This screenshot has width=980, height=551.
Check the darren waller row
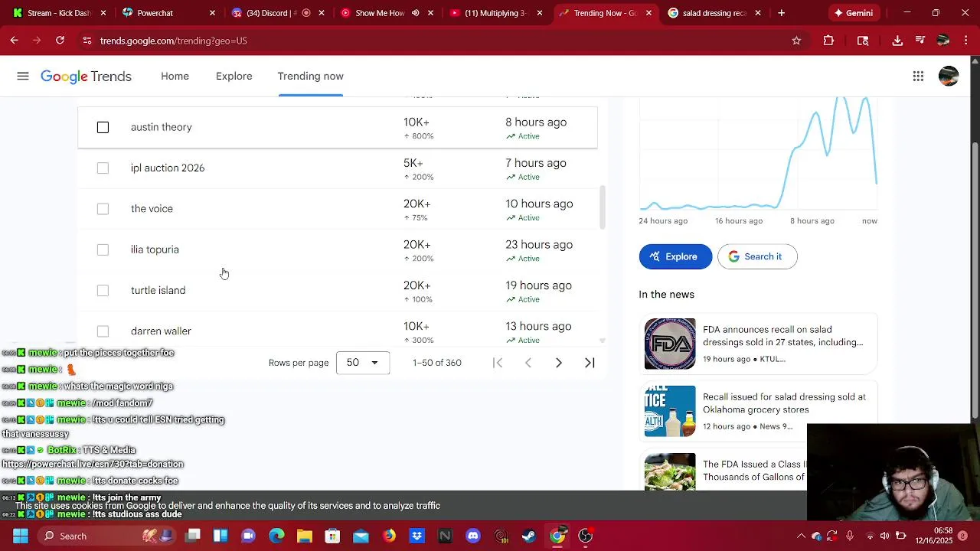click(x=103, y=331)
